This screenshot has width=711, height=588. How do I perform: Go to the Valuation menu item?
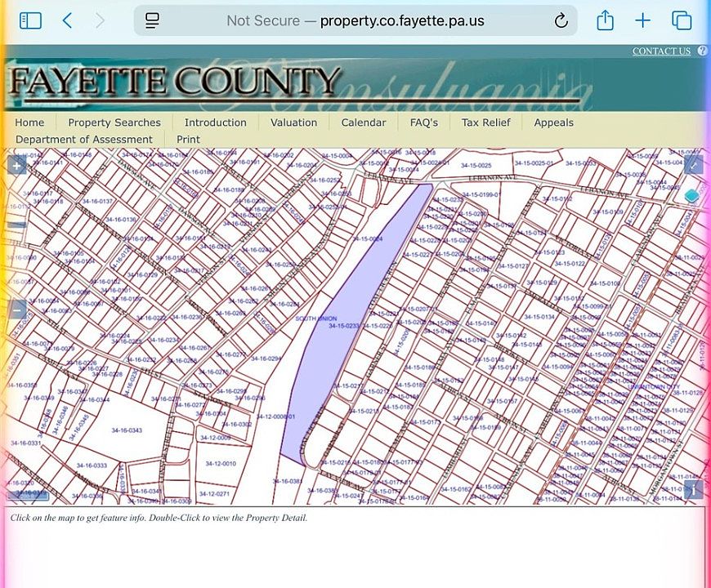click(x=293, y=122)
